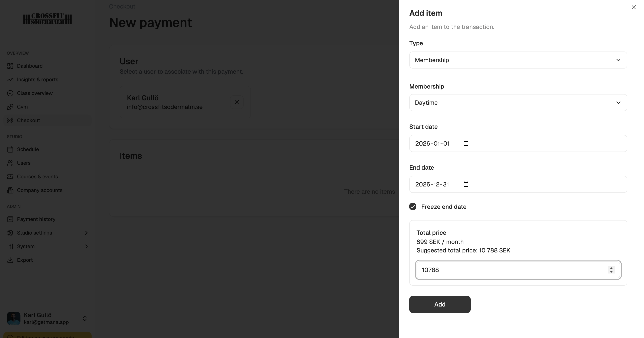Open the Membership dropdown showing Daytime

[x=518, y=103]
